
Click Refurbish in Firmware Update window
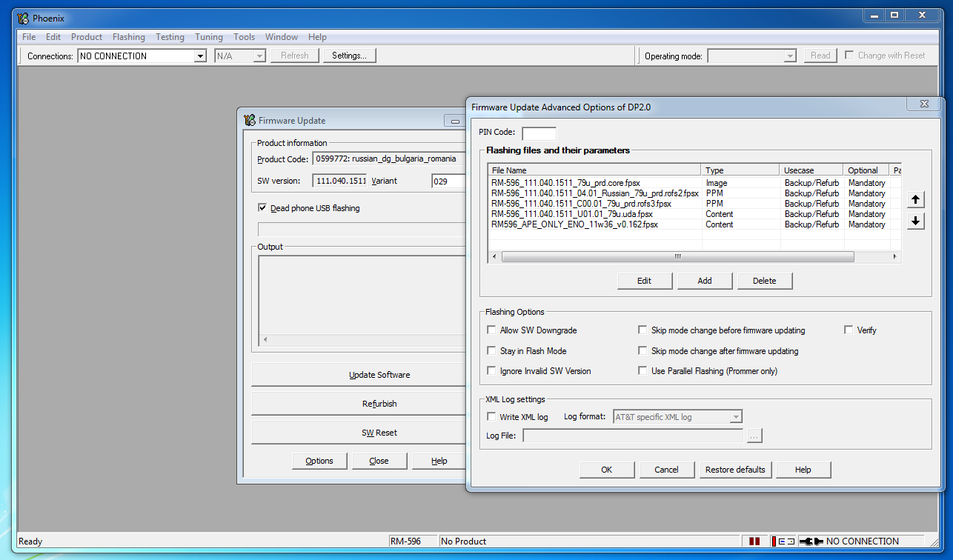coord(359,404)
